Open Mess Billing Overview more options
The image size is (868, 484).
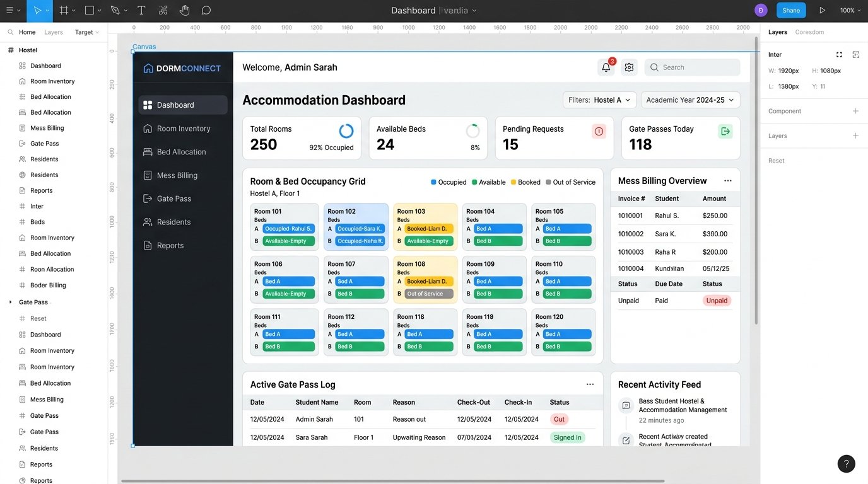(x=728, y=181)
